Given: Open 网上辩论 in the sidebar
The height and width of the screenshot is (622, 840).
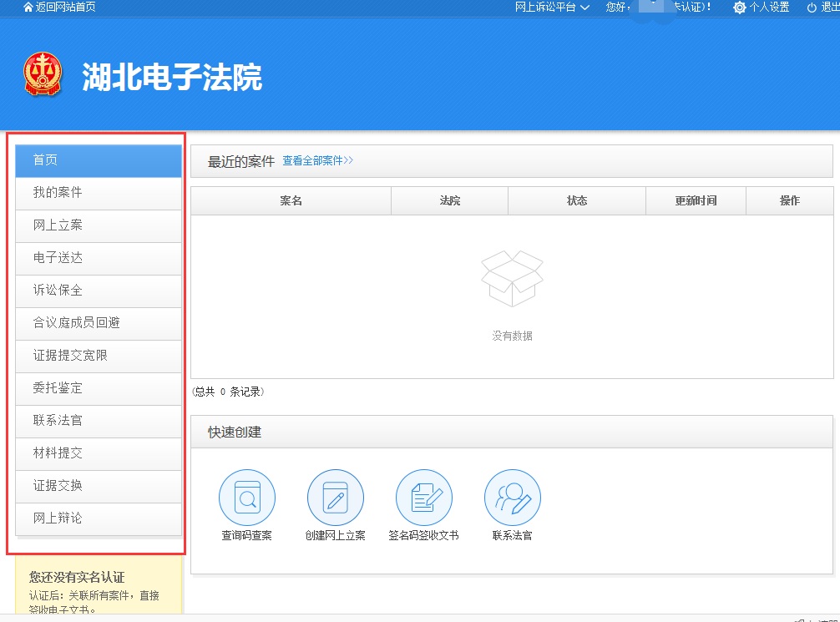Looking at the screenshot, I should tap(99, 518).
